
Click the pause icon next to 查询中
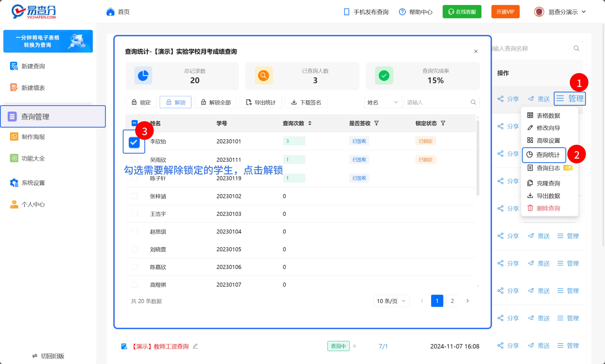click(x=354, y=346)
